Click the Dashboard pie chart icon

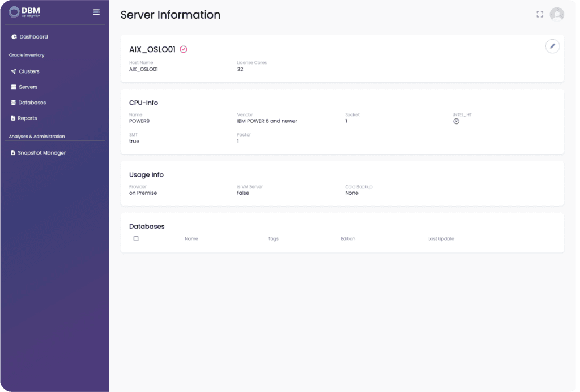[x=14, y=37]
